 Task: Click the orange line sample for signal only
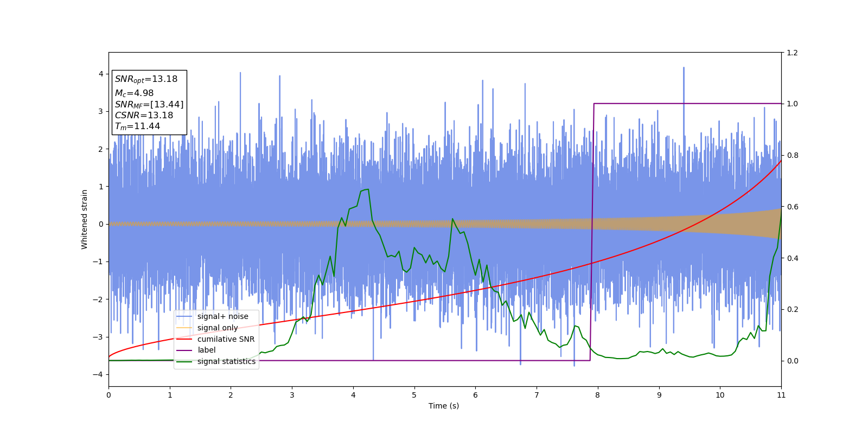click(184, 328)
